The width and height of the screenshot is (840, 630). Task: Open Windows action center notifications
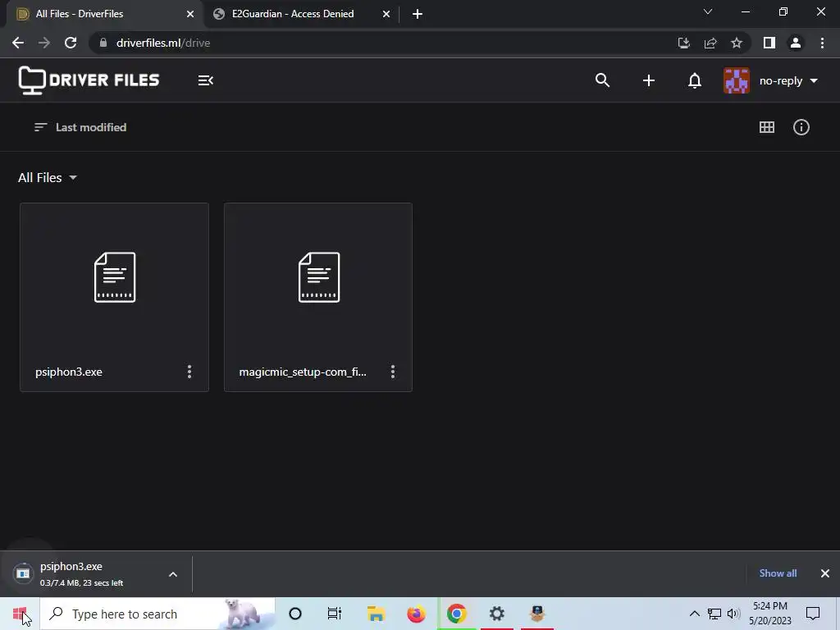(x=813, y=614)
